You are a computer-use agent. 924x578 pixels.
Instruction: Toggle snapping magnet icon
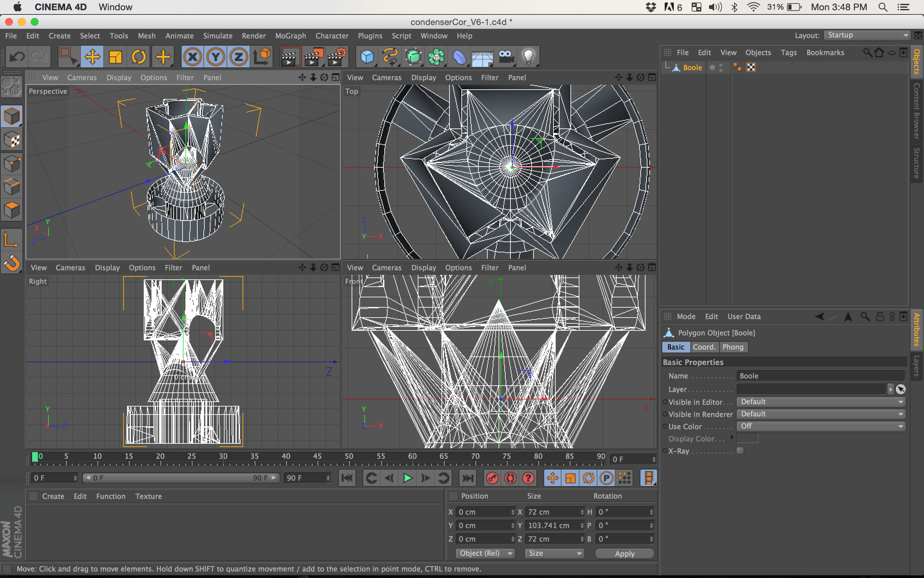coord(12,263)
